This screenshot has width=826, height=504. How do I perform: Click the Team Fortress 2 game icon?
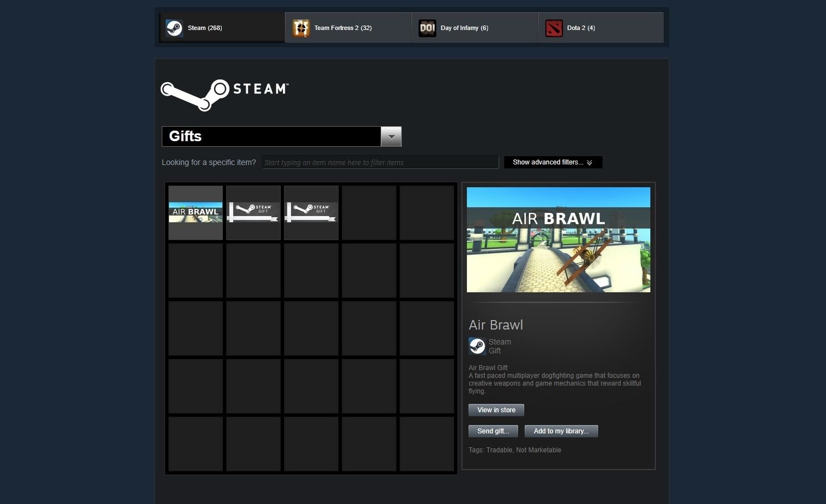pyautogui.click(x=301, y=28)
